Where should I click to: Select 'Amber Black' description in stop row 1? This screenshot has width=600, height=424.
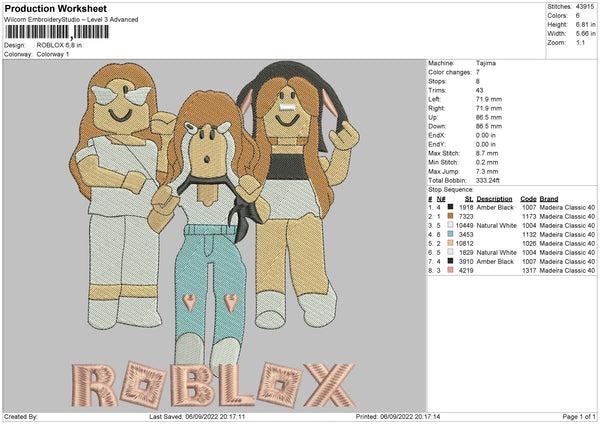tap(495, 207)
